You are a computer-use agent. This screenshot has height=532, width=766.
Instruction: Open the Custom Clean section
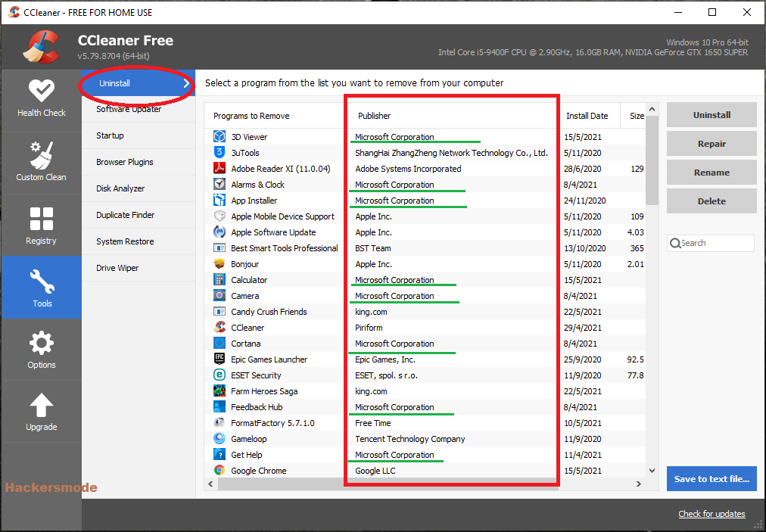[x=42, y=163]
